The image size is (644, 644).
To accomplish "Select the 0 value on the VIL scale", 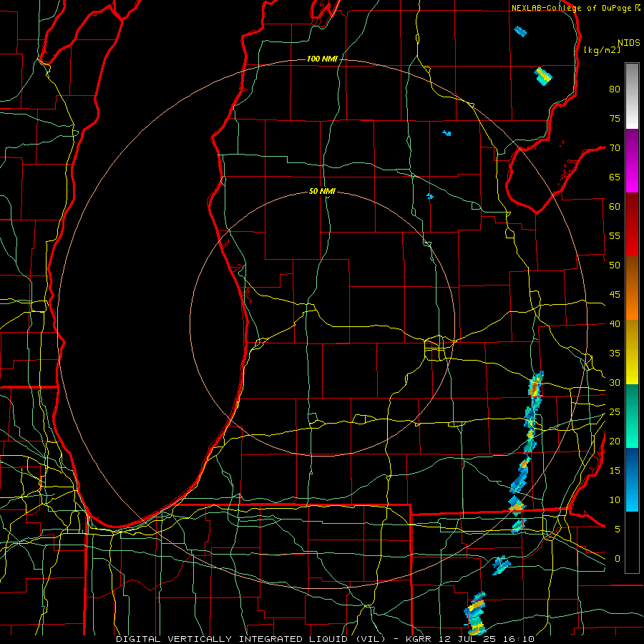I will [618, 559].
